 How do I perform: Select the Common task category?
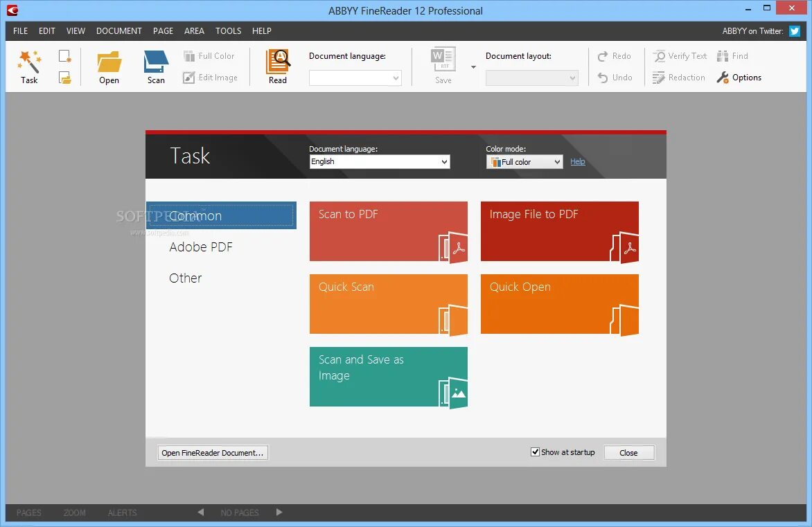pyautogui.click(x=221, y=215)
